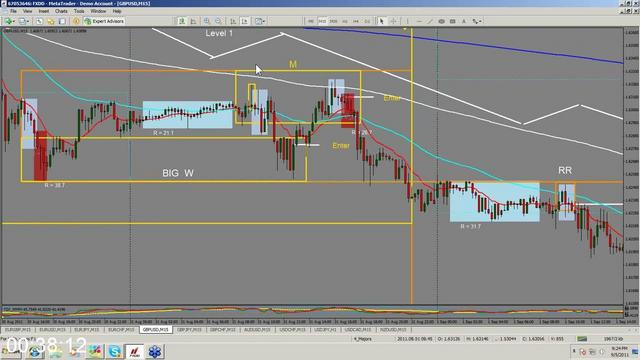
Task: Select the H1 timeframe button
Action: (x=345, y=21)
